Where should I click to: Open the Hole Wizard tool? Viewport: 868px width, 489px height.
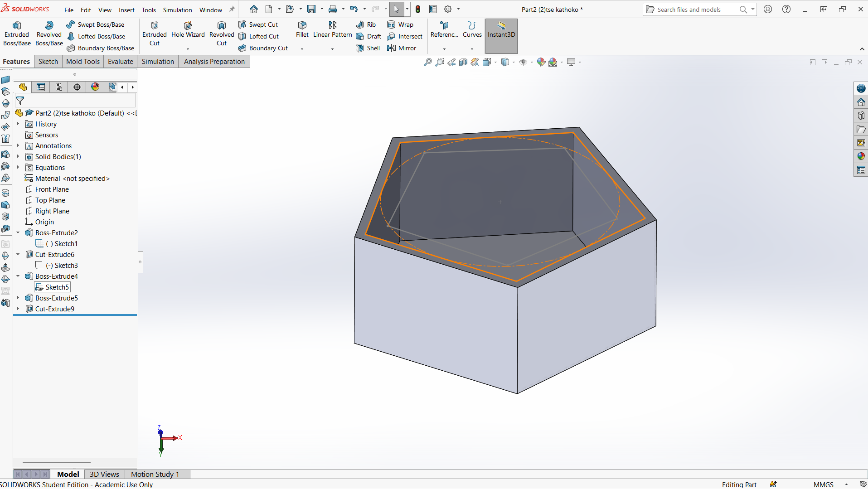(188, 30)
